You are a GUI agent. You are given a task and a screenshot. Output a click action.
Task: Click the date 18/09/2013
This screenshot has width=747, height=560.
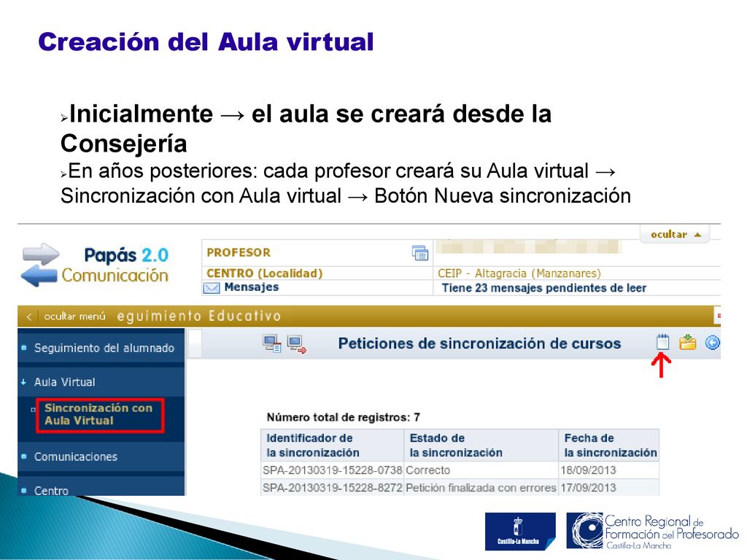[x=588, y=470]
